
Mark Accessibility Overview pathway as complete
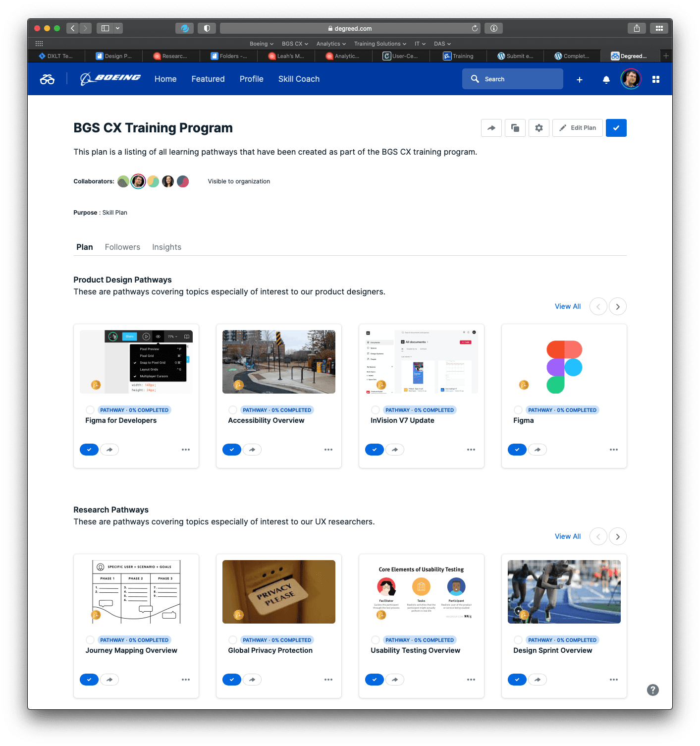pos(231,449)
